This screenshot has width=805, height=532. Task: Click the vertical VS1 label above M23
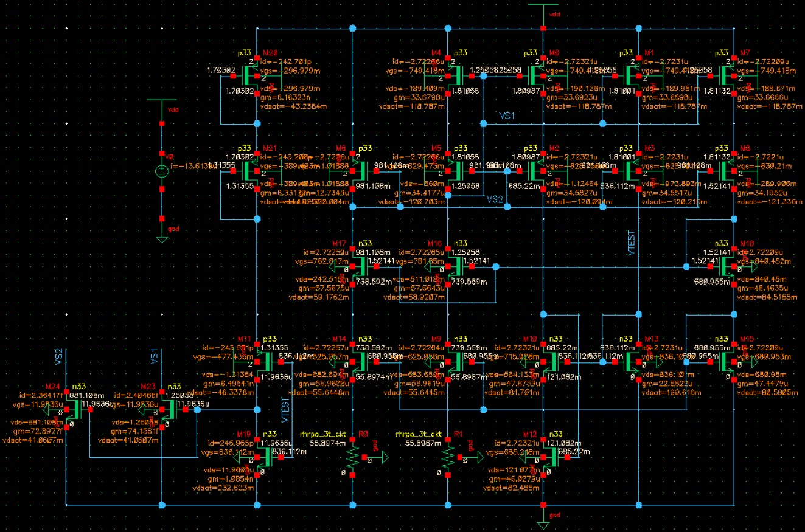154,356
